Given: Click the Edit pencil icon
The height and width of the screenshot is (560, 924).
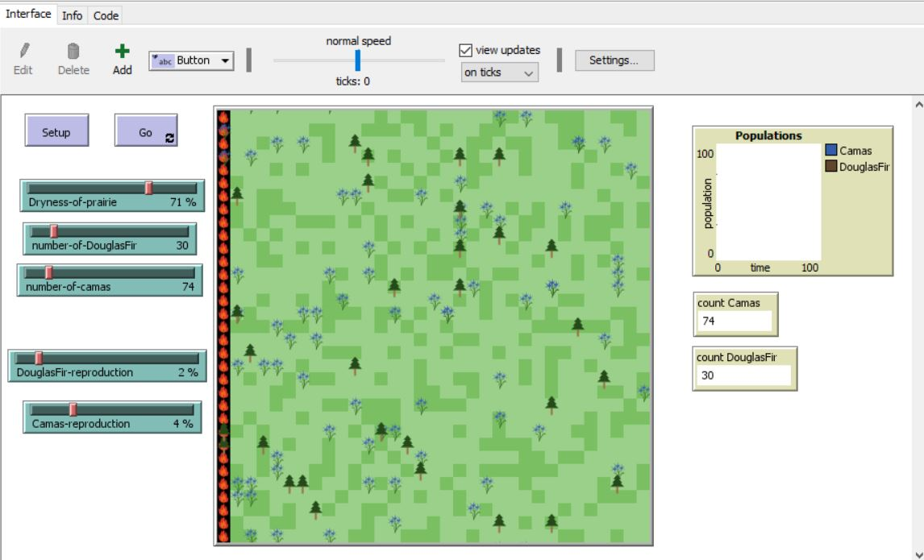Looking at the screenshot, I should tap(23, 52).
